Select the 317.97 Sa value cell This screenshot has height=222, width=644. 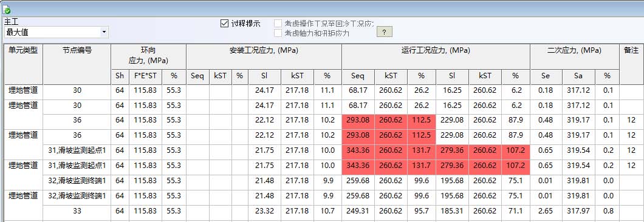578,211
